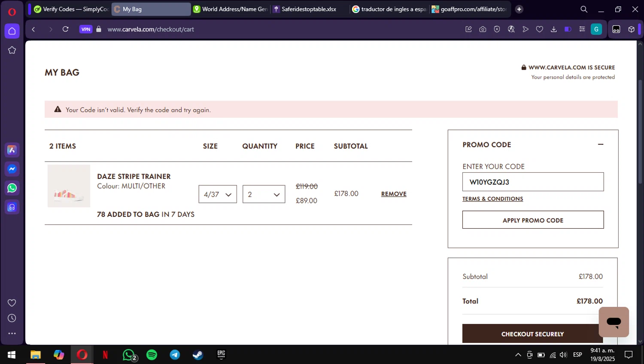Open File Explorer from taskbar
Image resolution: width=644 pixels, height=364 pixels.
coord(36,355)
